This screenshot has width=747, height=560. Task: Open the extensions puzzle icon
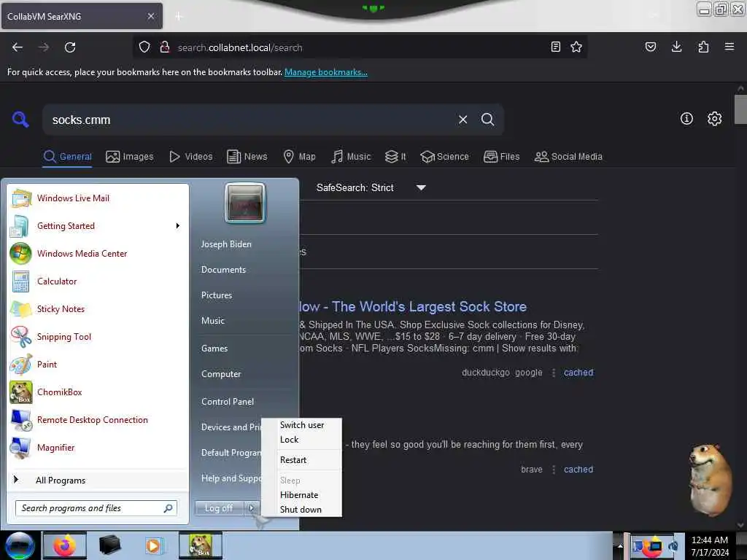coord(703,47)
